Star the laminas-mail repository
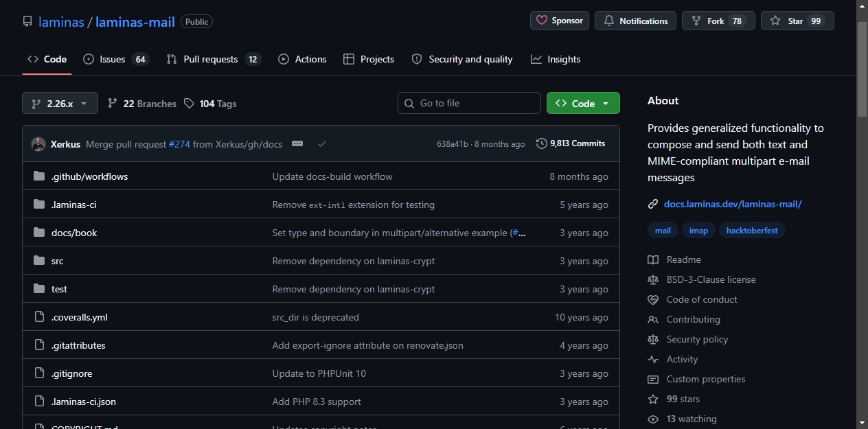The height and width of the screenshot is (429, 868). point(797,21)
